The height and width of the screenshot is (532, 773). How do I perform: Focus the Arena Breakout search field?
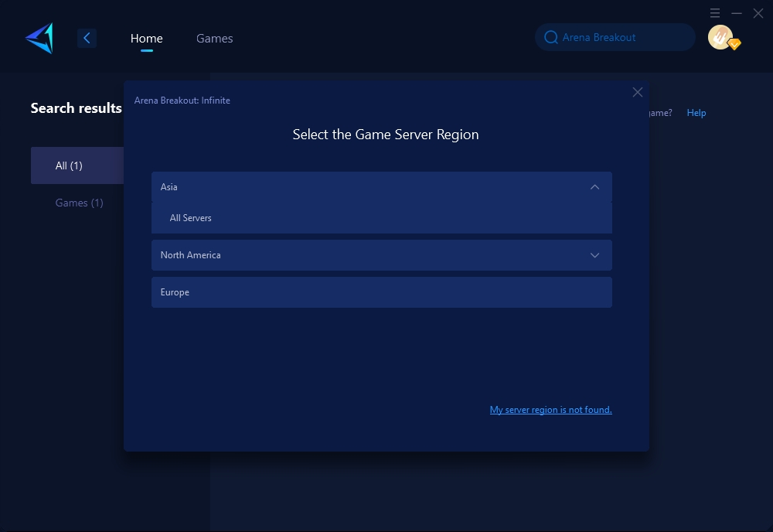click(615, 37)
